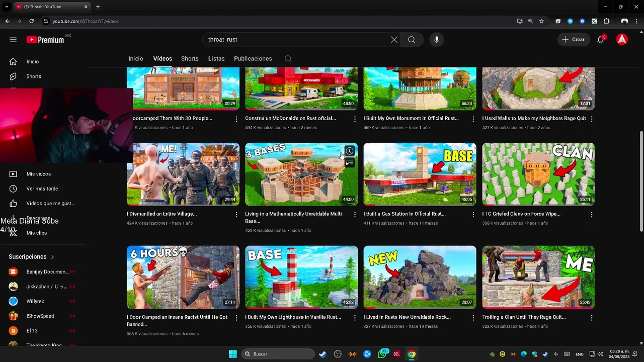
Task: Open Ver más tarde in sidebar
Action: [42, 189]
